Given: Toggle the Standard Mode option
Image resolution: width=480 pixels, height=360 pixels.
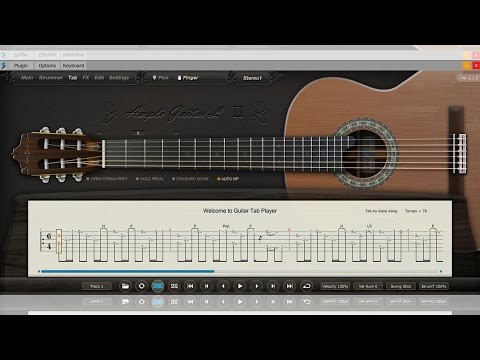Looking at the screenshot, I should [x=190, y=179].
